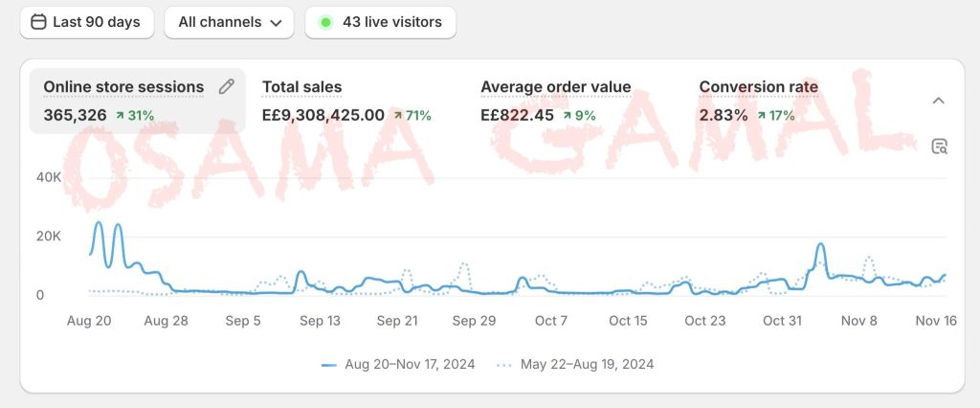Collapse the metrics chart panel chevron

[939, 101]
